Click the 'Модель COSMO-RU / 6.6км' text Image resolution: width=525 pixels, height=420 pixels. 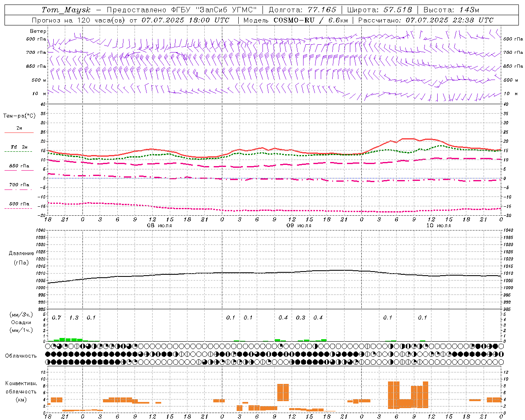[x=296, y=20]
